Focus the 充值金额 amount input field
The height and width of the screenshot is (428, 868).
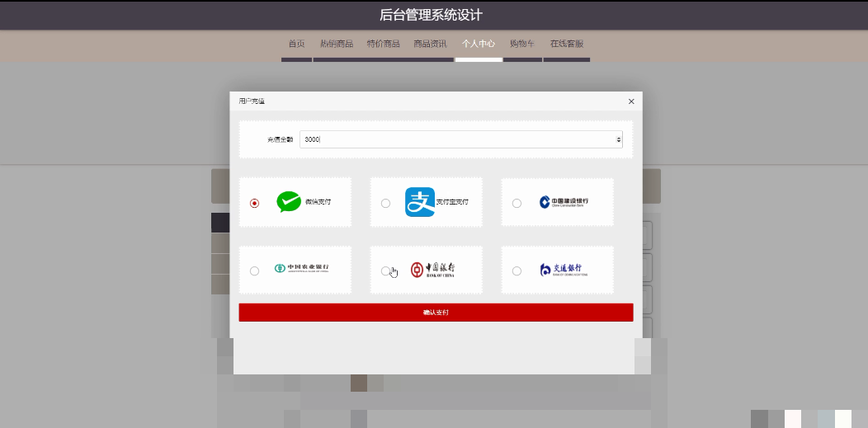pyautogui.click(x=461, y=139)
